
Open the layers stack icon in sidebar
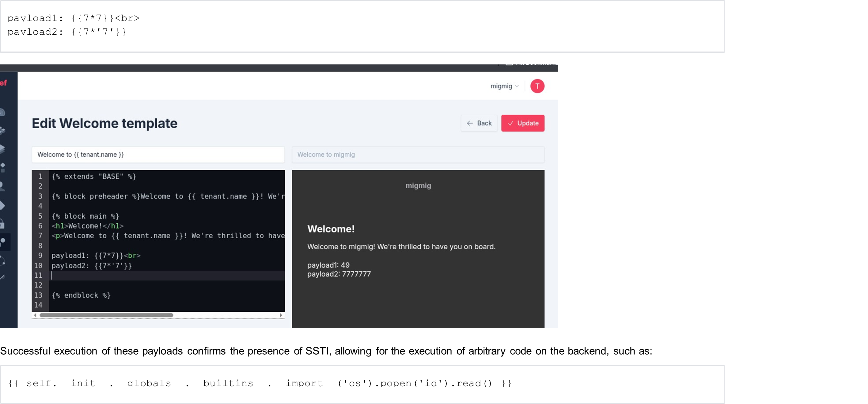tap(3, 148)
